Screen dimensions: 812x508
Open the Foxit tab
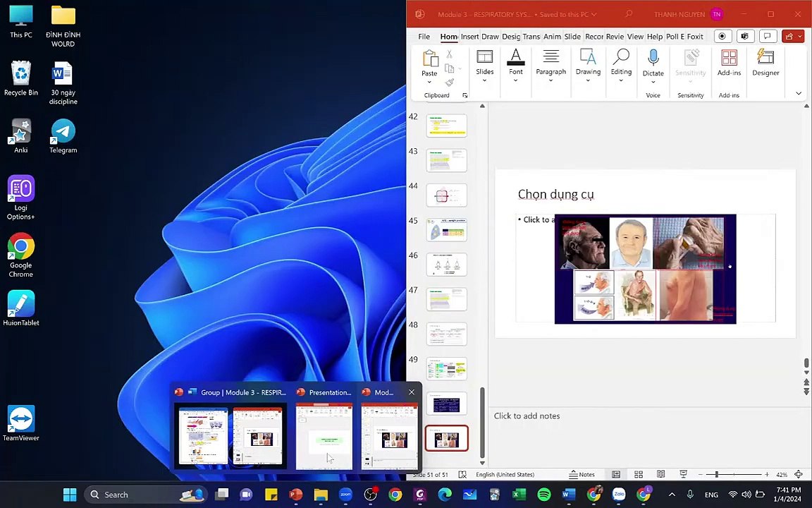pyautogui.click(x=695, y=36)
